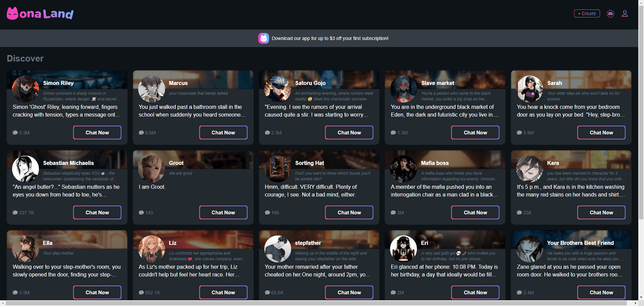Select the Sorting Hat character name
Screen dimensions: 644x306
coord(309,163)
